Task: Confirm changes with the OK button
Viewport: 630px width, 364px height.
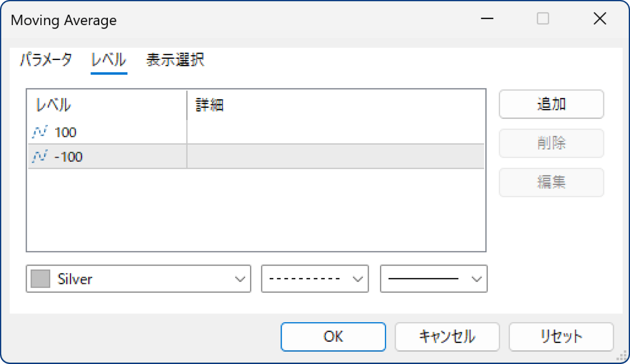Action: pos(333,337)
